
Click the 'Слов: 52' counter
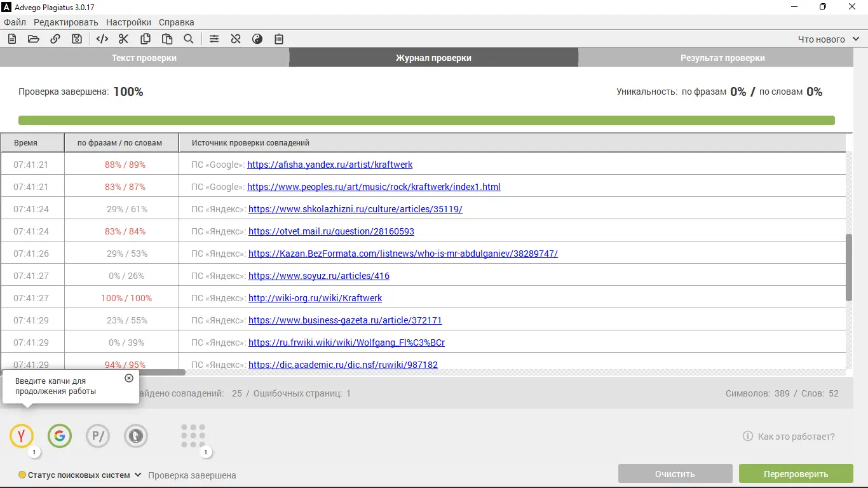(x=820, y=393)
